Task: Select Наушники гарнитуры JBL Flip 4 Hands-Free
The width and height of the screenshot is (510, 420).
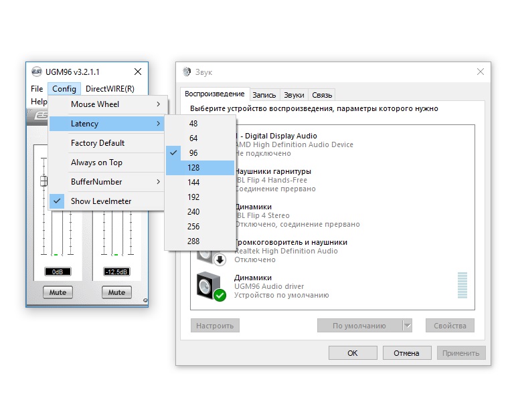Action: (333, 180)
